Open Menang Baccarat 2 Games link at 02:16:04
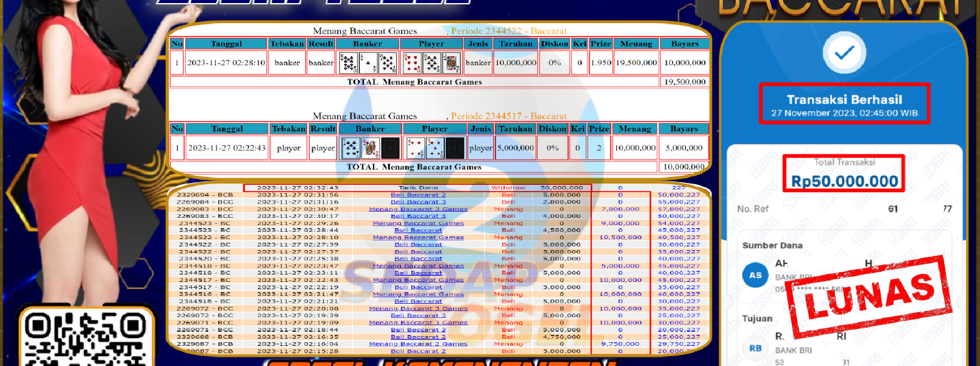Viewport: 980px width, 366px height. point(418,344)
